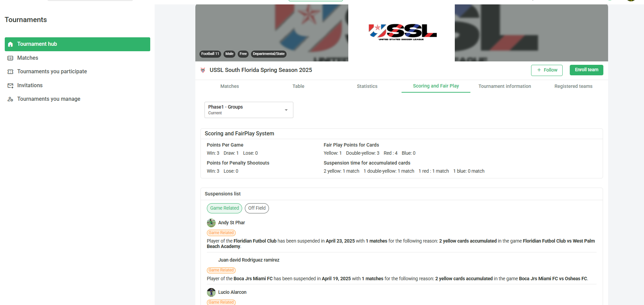Click Game Related badge under Lucio Alarcon
The height and width of the screenshot is (305, 644).
coord(221,302)
